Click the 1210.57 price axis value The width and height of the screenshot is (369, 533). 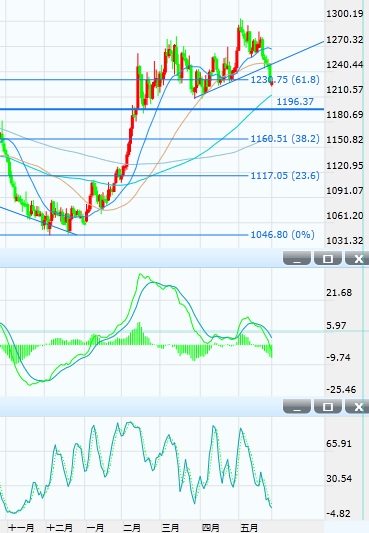pyautogui.click(x=345, y=90)
